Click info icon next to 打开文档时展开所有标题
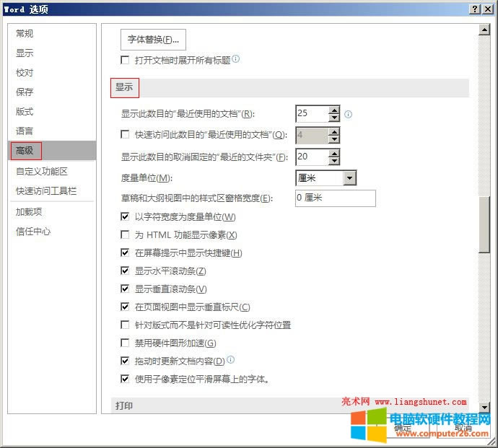 (235, 60)
